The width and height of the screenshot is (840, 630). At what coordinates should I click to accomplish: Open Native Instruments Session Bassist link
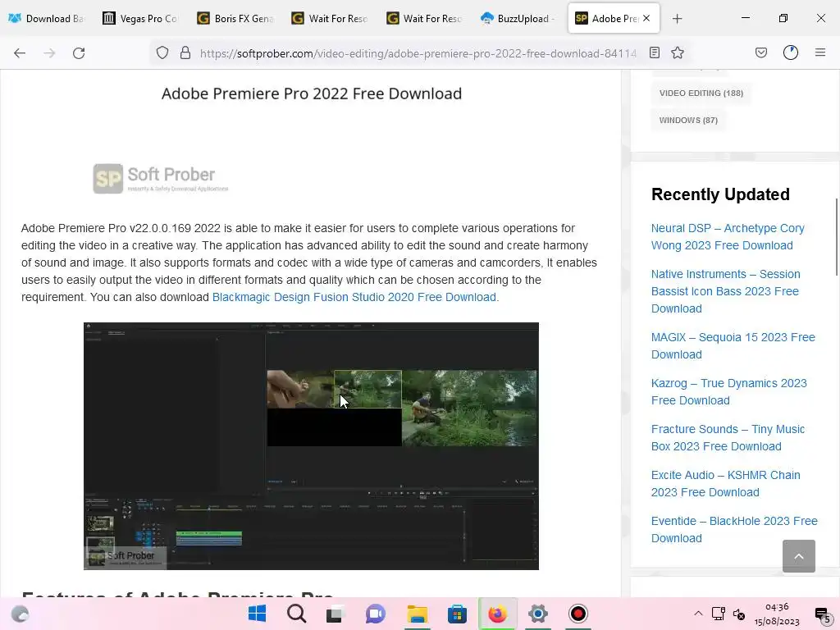(x=726, y=291)
